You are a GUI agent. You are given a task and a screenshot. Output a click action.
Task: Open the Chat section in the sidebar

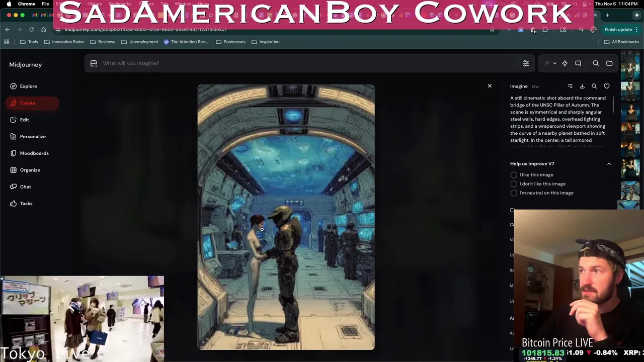21,187
